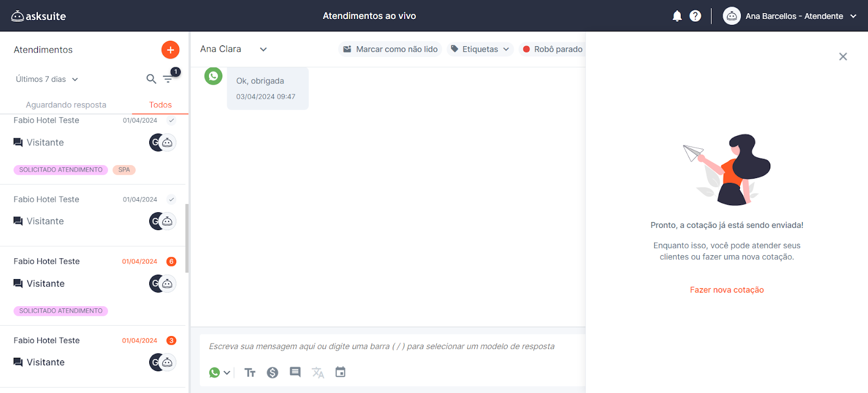The width and height of the screenshot is (868, 393).
Task: Open the conversation with 6 unread messages
Action: pyautogui.click(x=93, y=286)
